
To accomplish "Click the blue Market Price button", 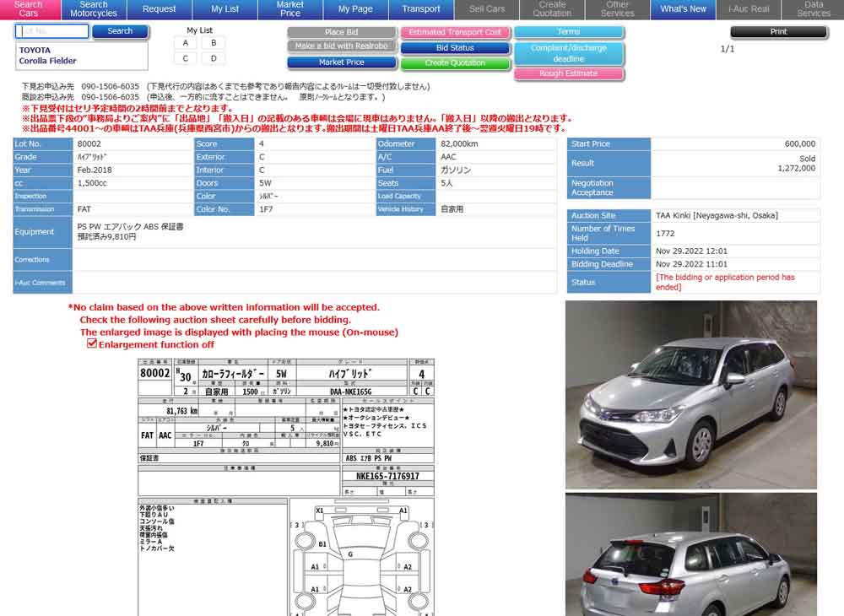I will coord(341,62).
